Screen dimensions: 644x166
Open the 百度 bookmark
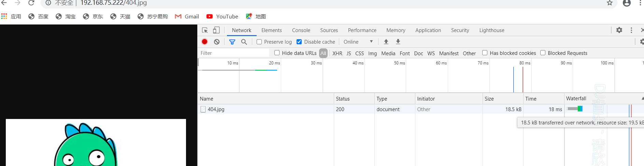pos(38,16)
